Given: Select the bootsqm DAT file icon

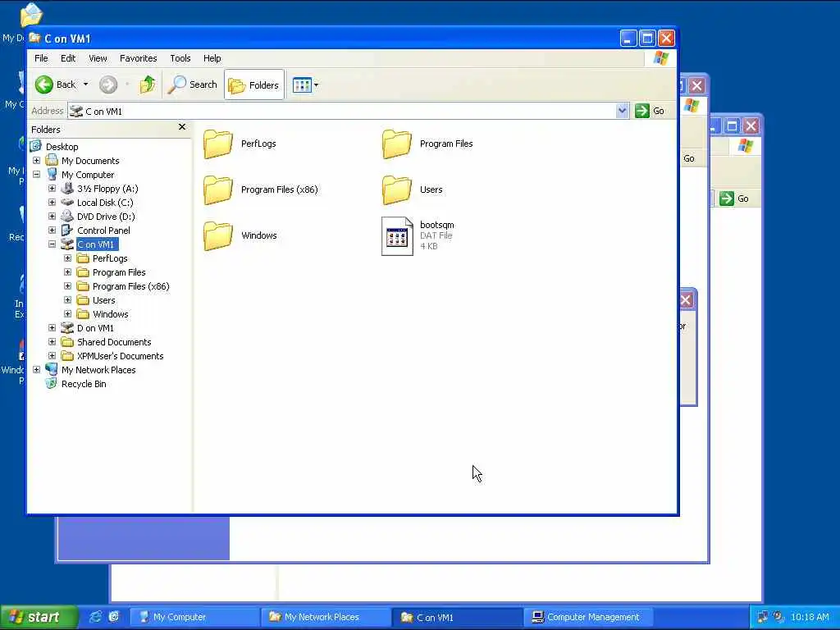Looking at the screenshot, I should tap(397, 235).
